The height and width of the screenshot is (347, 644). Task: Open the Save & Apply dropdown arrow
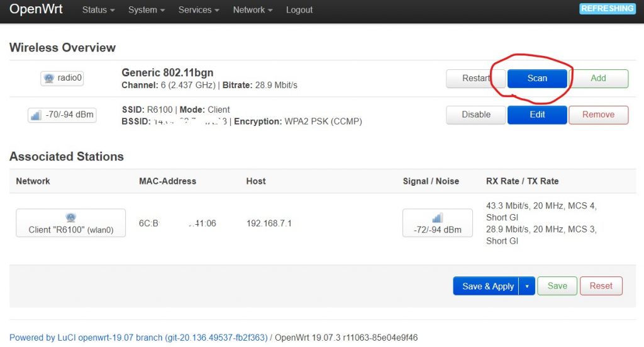pos(527,286)
